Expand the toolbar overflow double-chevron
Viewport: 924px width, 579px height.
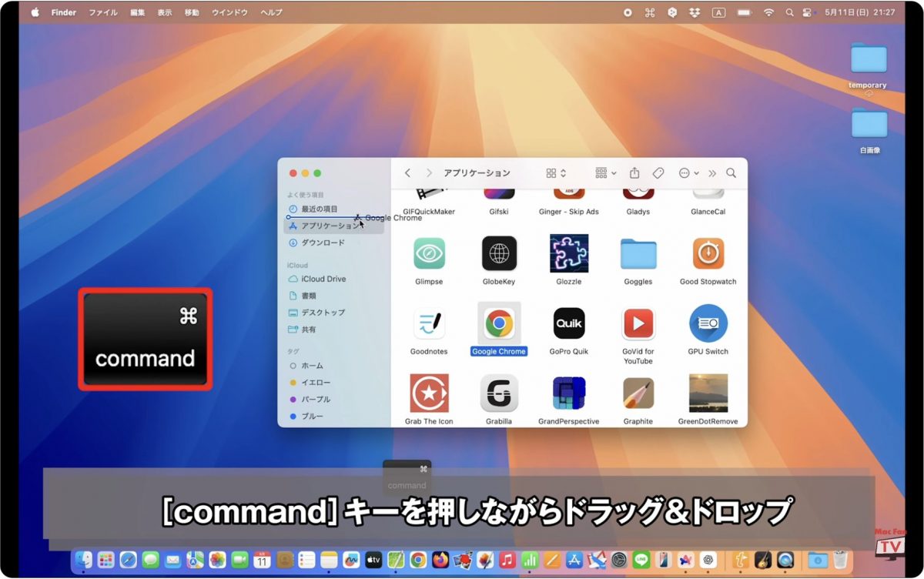[x=712, y=173]
